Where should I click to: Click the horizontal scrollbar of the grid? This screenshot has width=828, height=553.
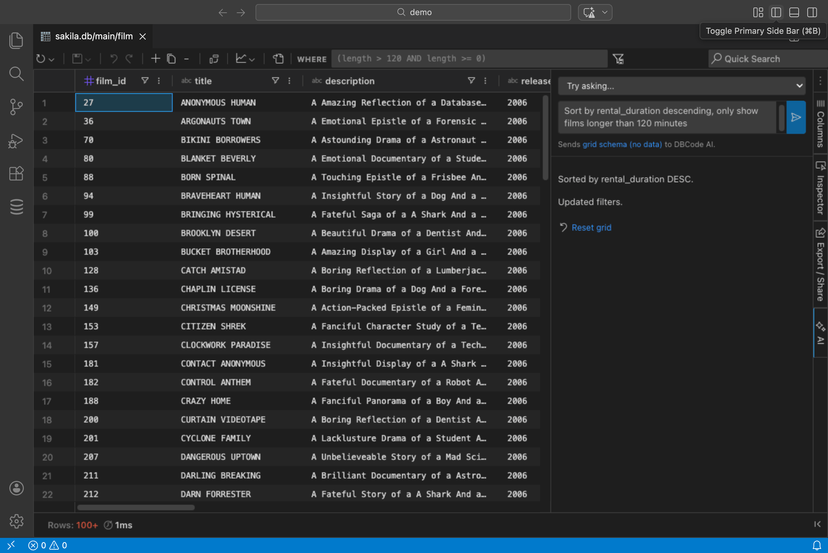pos(136,508)
